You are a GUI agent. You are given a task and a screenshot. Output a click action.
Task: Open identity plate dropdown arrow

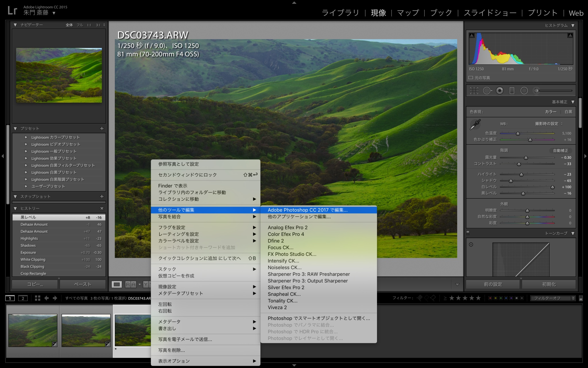coord(54,13)
